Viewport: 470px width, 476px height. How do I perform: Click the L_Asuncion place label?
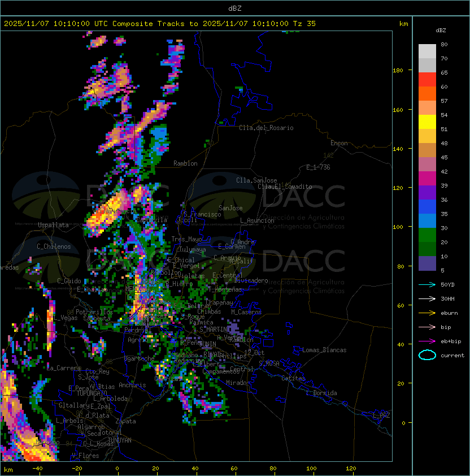[x=257, y=220]
